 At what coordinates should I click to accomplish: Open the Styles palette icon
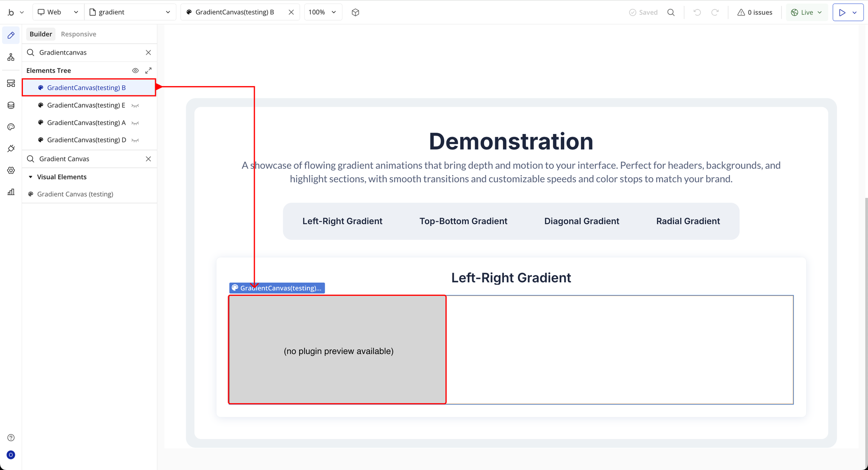(x=11, y=127)
